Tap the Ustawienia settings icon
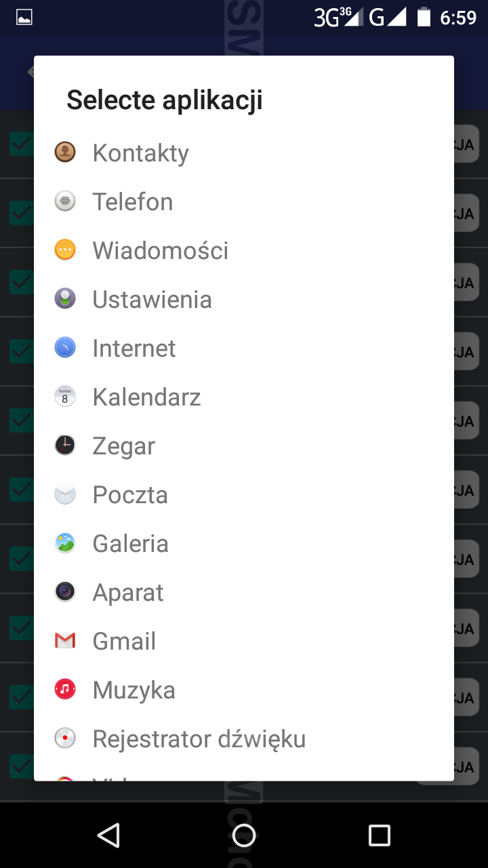The height and width of the screenshot is (868, 488). tap(65, 299)
